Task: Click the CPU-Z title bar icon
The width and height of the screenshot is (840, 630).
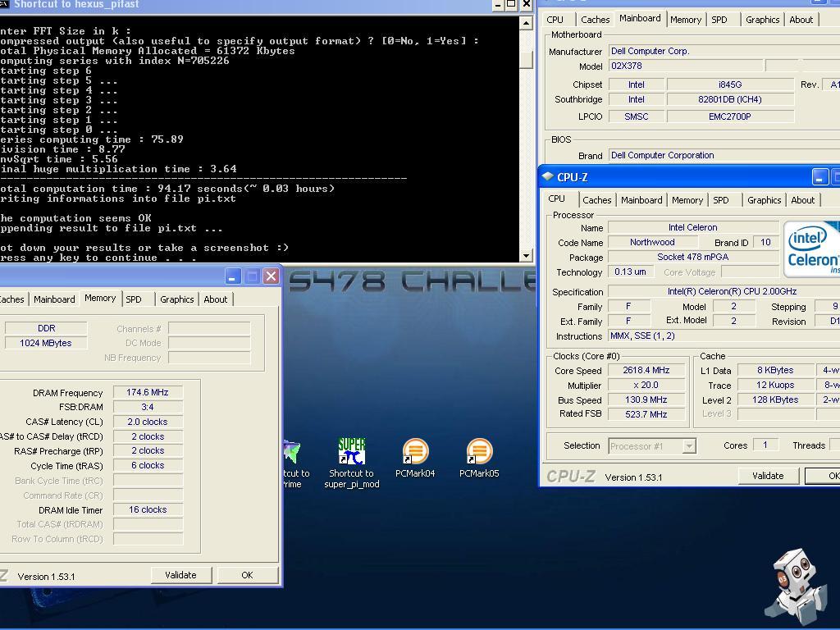Action: (x=547, y=176)
